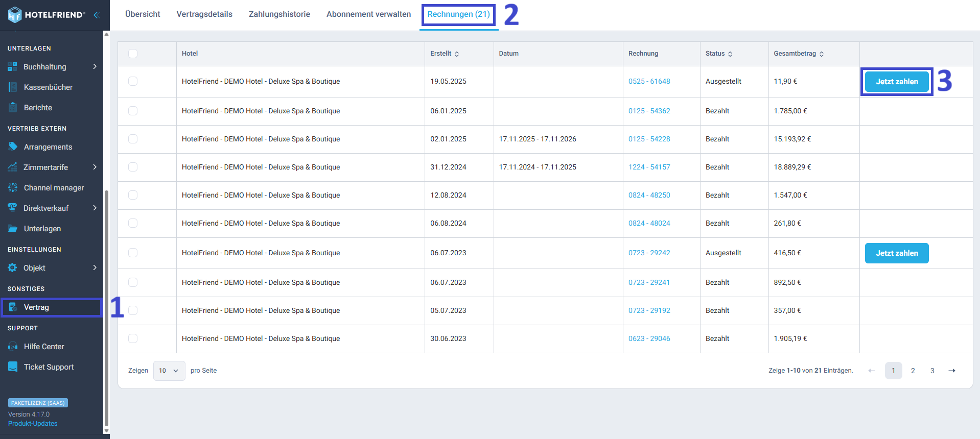Switch to the Vertragsdetails tab
Viewport: 980px width, 439px height.
[x=204, y=14]
